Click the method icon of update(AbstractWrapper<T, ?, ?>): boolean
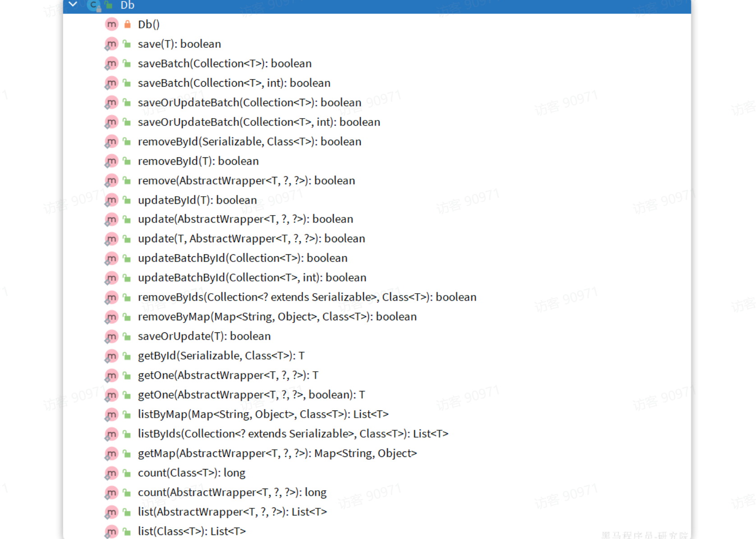The image size is (756, 539). [111, 219]
